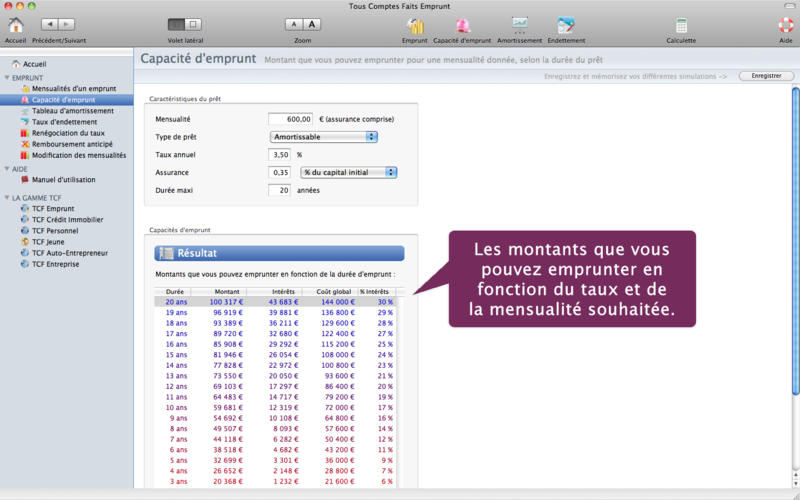800x500 pixels.
Task: Click the Capacité d'emprunt piggy bank toolbar icon
Action: (462, 25)
